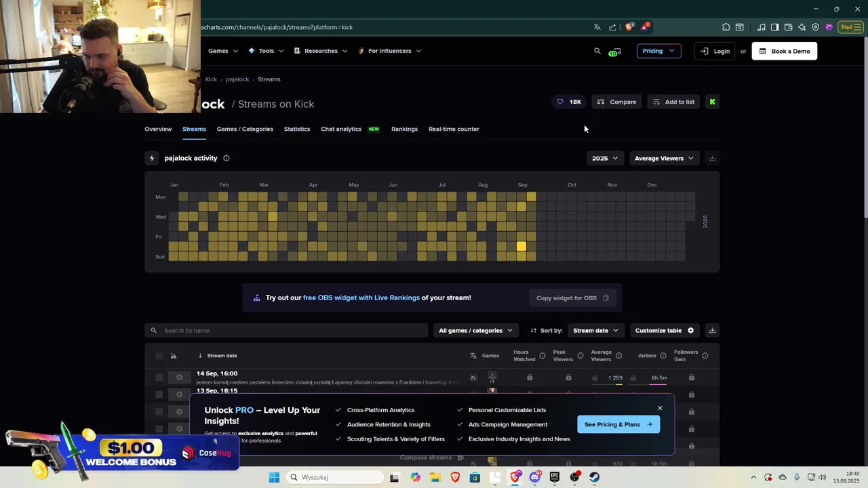
Task: Open info for Hours Watched column
Action: (x=542, y=356)
